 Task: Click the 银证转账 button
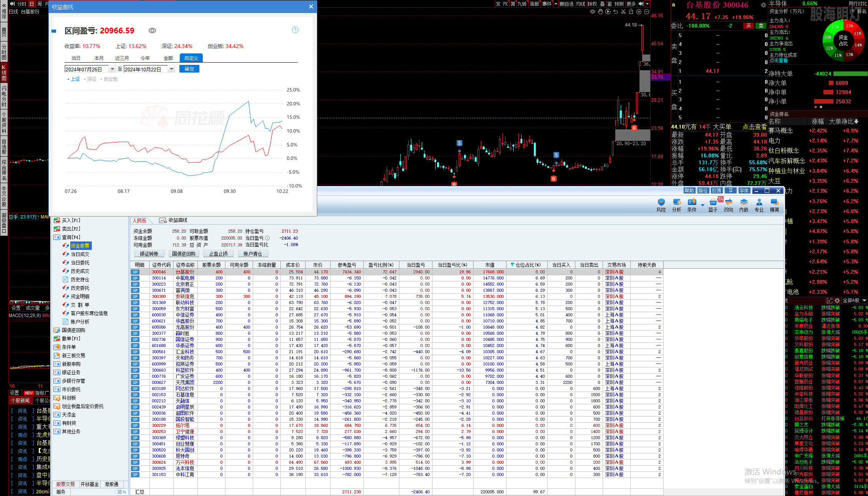tap(149, 254)
